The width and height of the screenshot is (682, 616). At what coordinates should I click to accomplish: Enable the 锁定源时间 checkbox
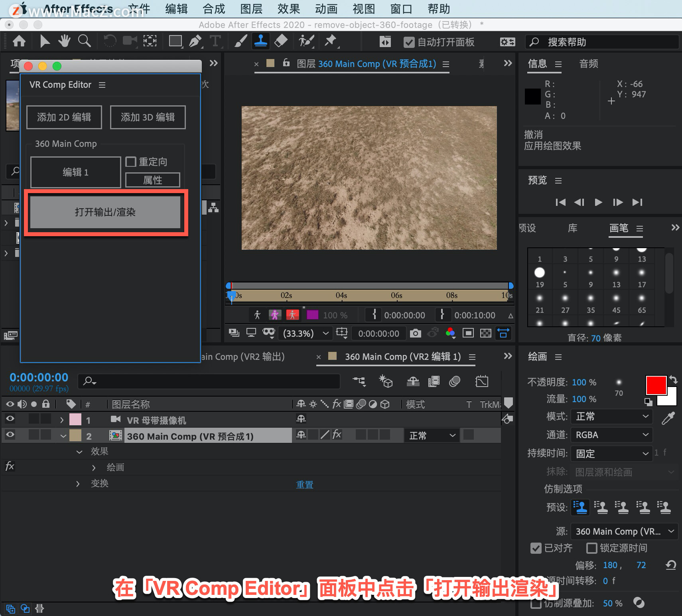(592, 548)
